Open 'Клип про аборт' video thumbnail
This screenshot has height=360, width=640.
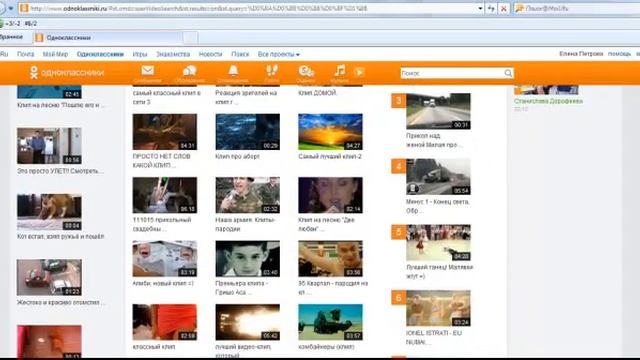click(x=247, y=132)
